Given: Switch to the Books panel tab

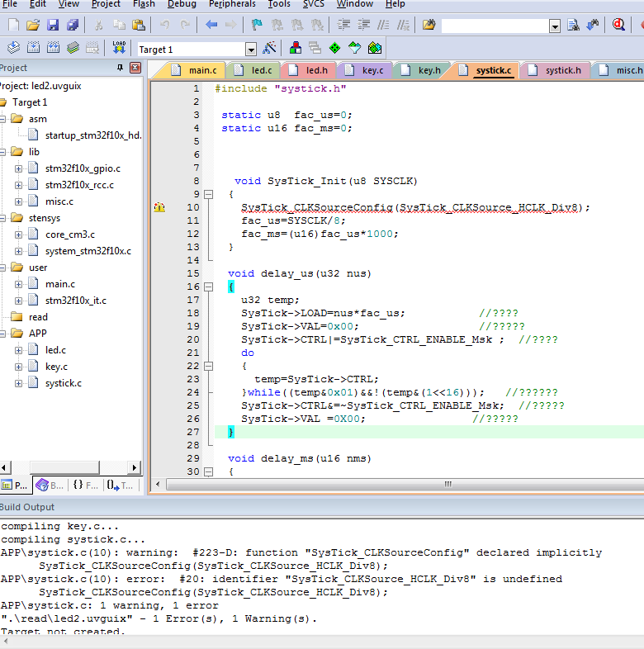Looking at the screenshot, I should coord(50,485).
